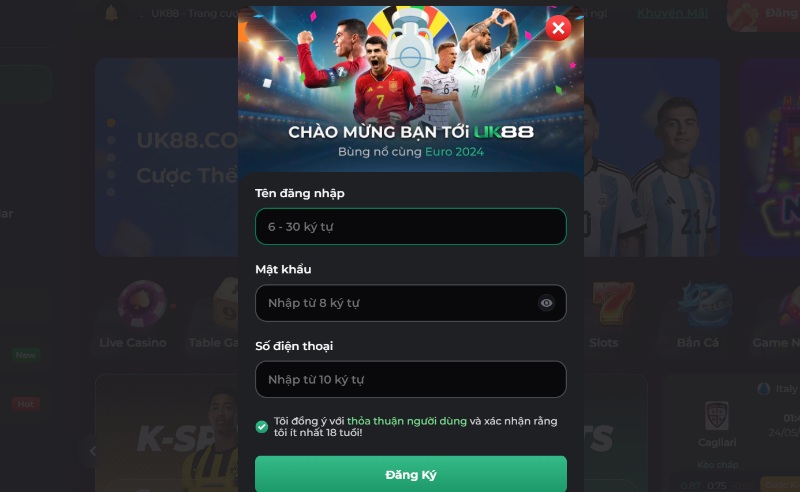Image resolution: width=800 pixels, height=492 pixels.
Task: Go to Khuyến Mãi promotions tab
Action: click(672, 13)
